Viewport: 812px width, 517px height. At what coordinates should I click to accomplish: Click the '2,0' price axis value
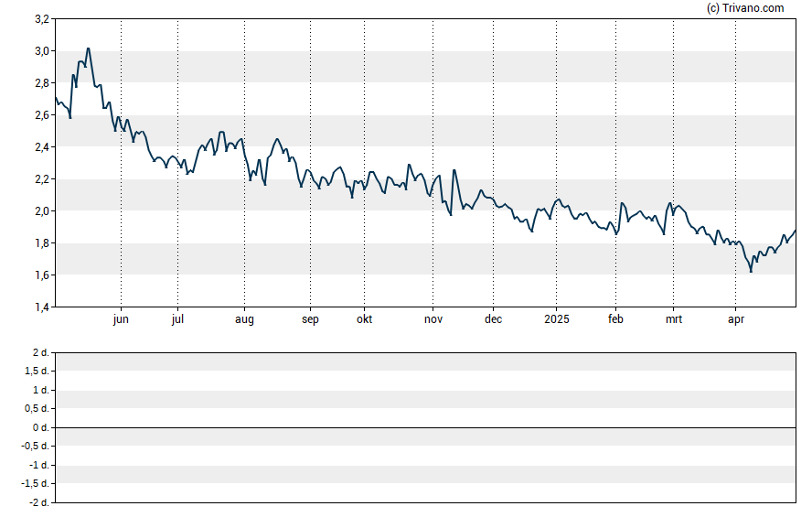(x=42, y=210)
